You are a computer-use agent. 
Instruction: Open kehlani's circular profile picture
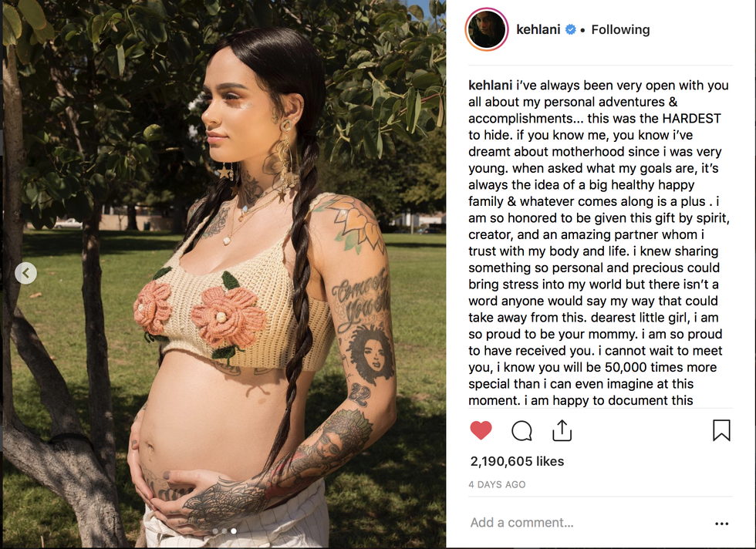coord(487,29)
